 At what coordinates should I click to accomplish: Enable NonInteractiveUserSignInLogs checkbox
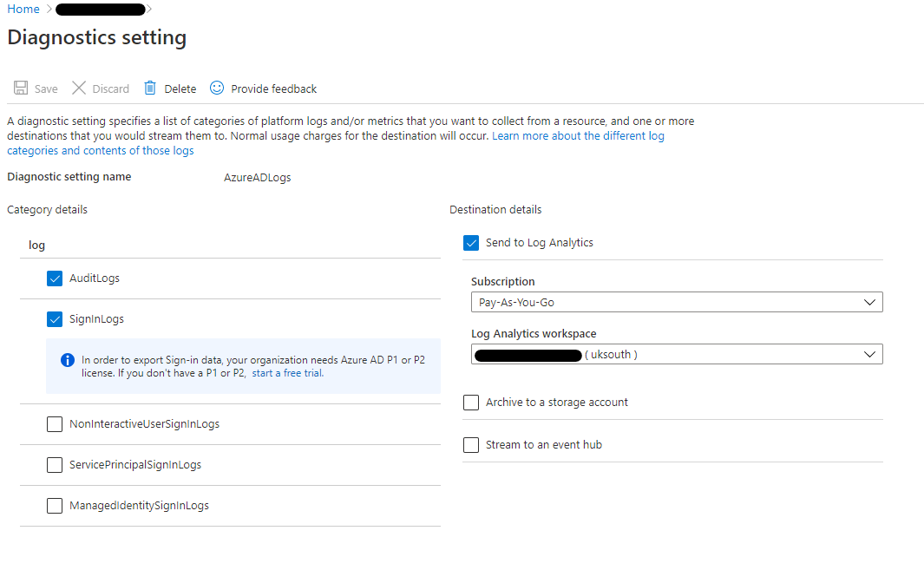click(54, 424)
